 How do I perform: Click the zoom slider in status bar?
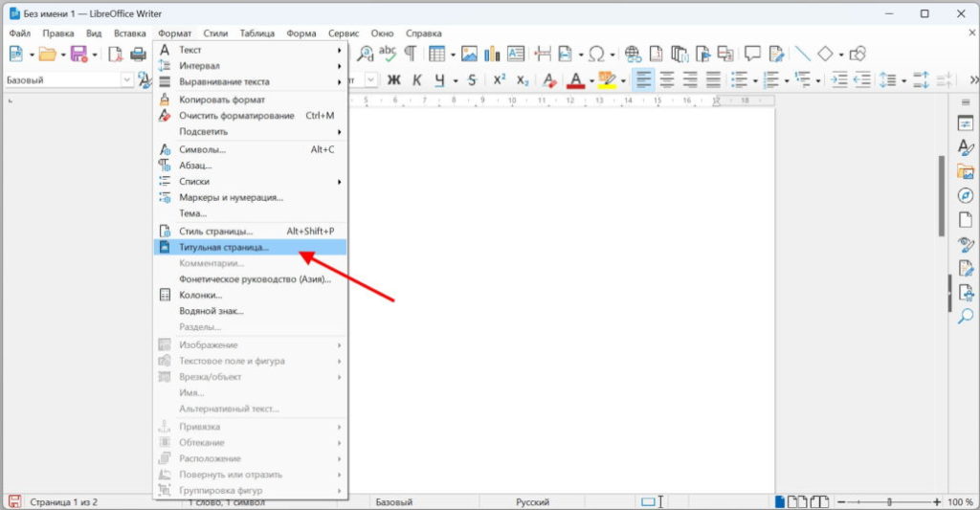point(889,502)
